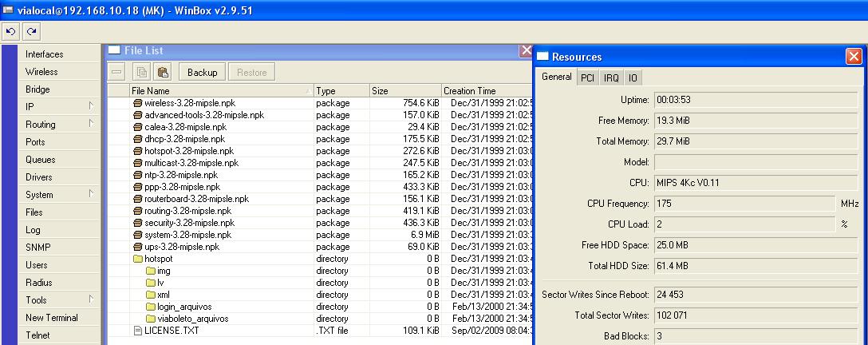Screen dimensions: 868x345
Task: Select the routerboard-3.28-mipsle.npk package icon
Action: (138, 199)
